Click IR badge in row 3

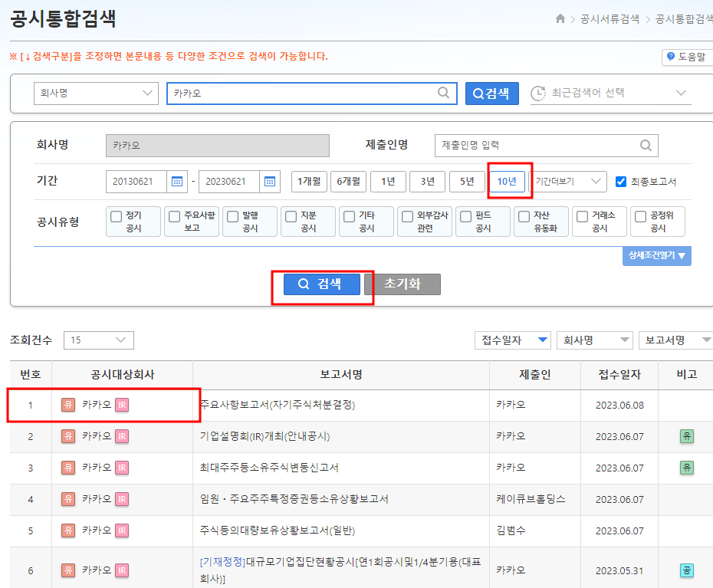point(122,468)
